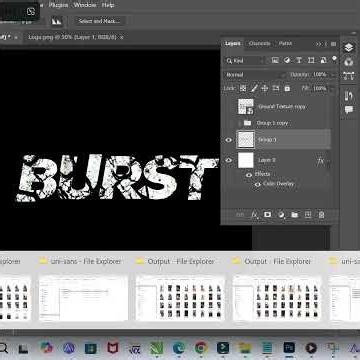Click the options bar icon left of Select and Mask
The width and height of the screenshot is (360, 360).
click(x=57, y=21)
